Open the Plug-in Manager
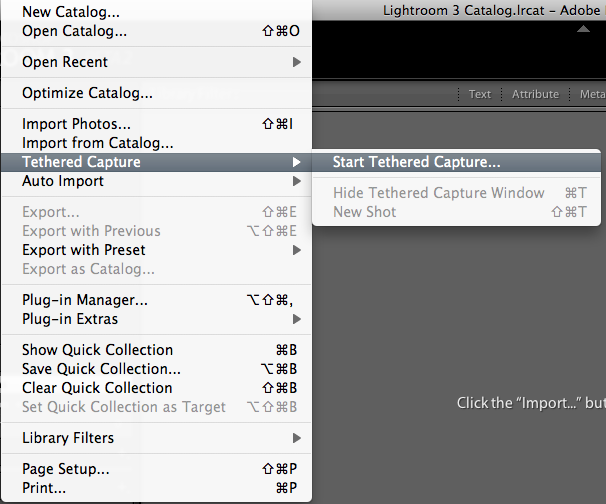 pyautogui.click(x=85, y=300)
